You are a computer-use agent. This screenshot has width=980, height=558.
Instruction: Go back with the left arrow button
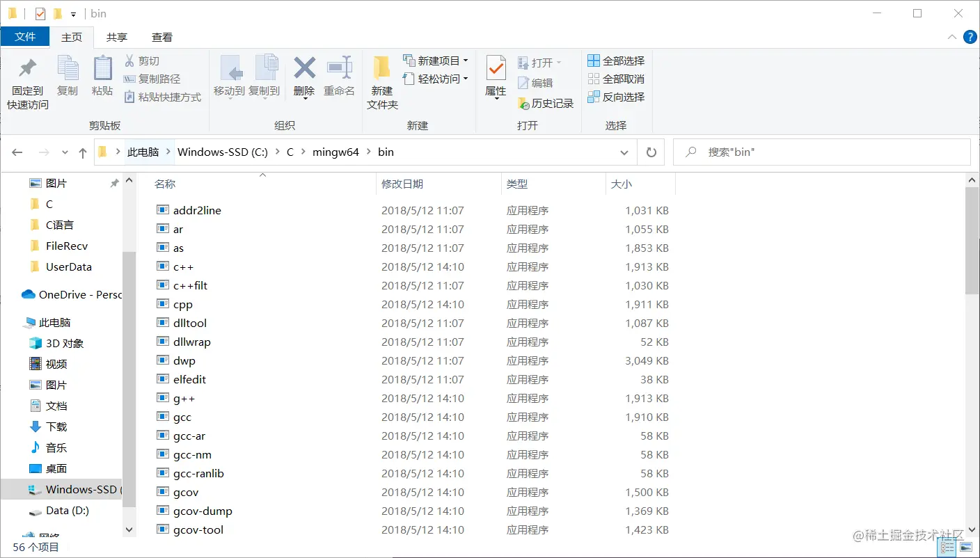tap(17, 152)
